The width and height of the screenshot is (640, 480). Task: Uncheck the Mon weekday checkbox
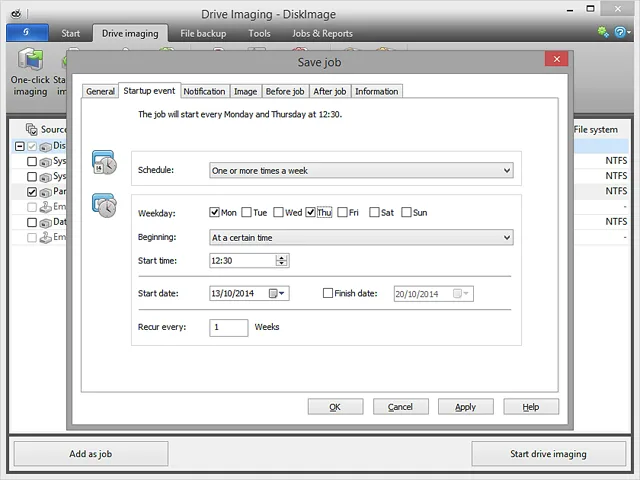point(214,212)
